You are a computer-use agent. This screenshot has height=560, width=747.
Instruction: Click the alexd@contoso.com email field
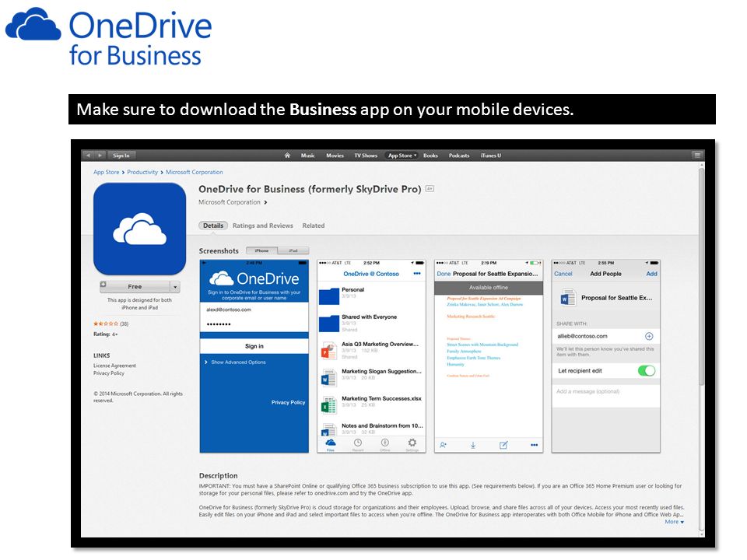coord(254,310)
